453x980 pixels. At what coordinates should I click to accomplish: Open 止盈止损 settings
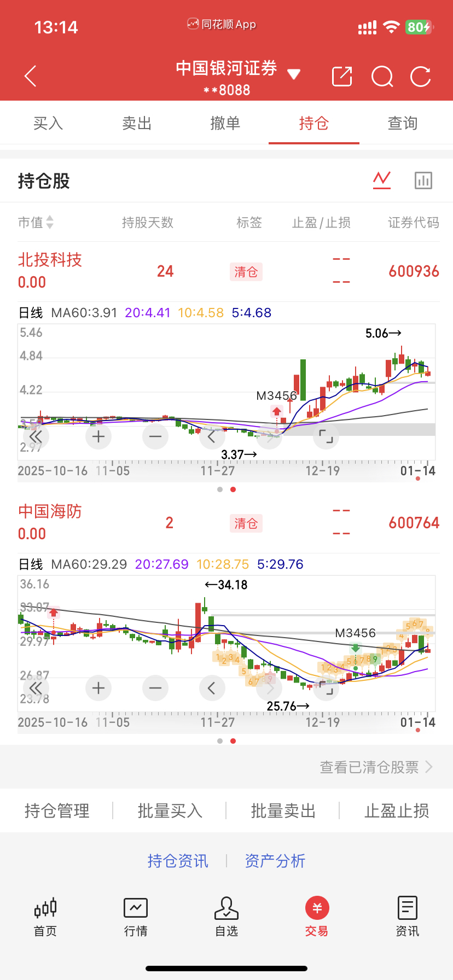click(397, 810)
